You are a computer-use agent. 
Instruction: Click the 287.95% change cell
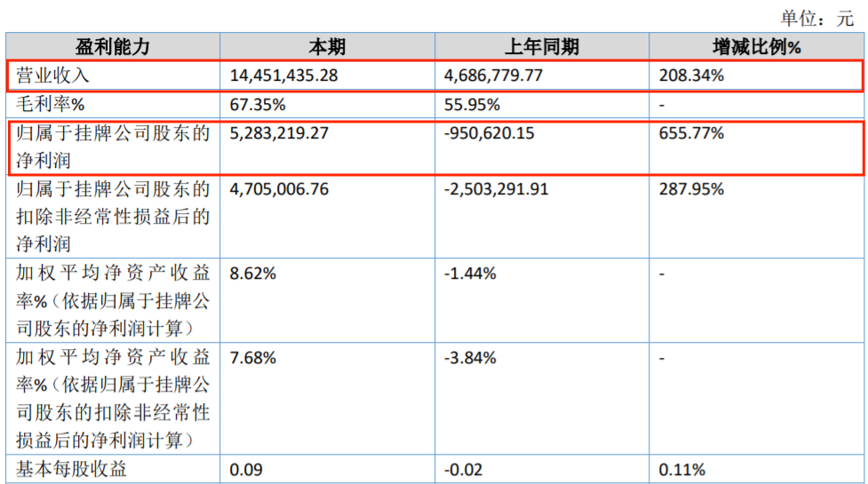691,189
